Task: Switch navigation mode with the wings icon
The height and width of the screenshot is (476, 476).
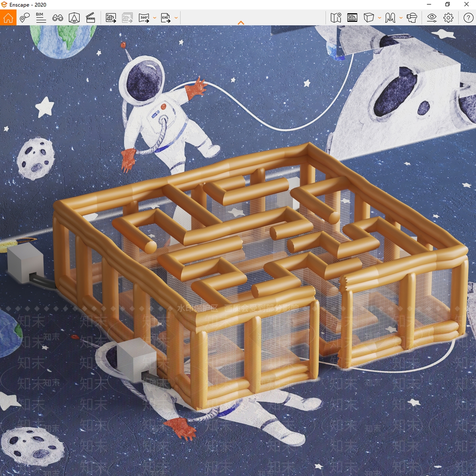Action: click(390, 18)
